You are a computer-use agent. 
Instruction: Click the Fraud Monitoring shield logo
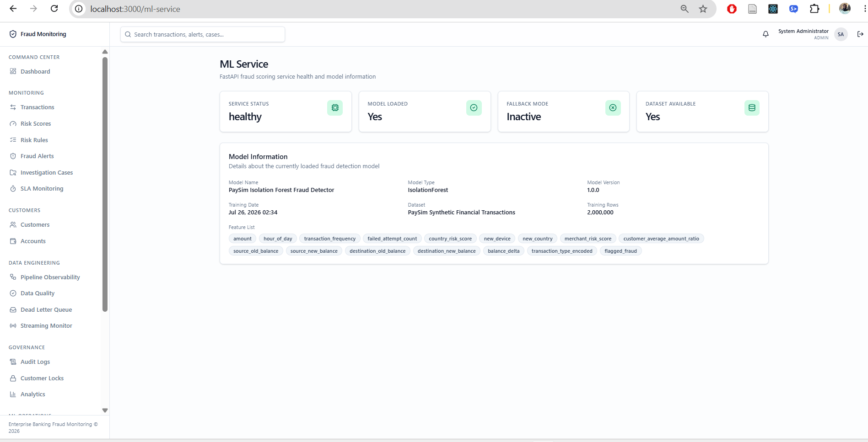[13, 34]
